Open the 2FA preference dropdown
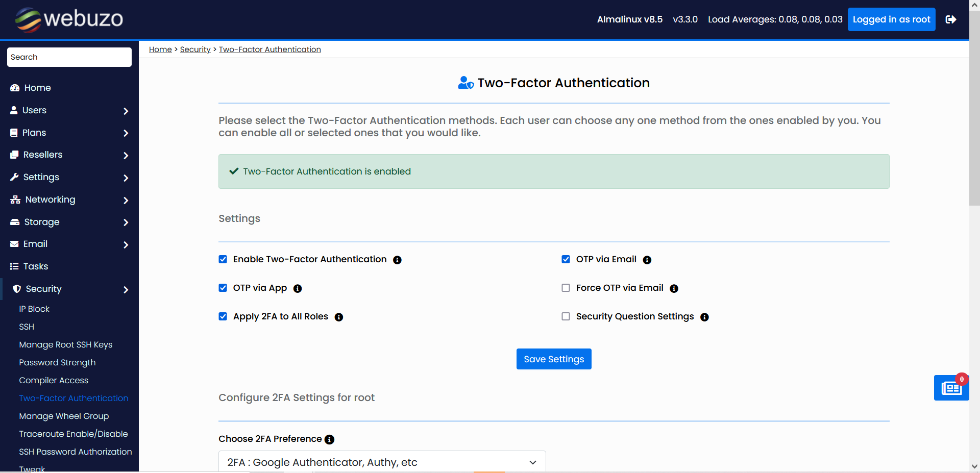The width and height of the screenshot is (980, 473). click(382, 462)
